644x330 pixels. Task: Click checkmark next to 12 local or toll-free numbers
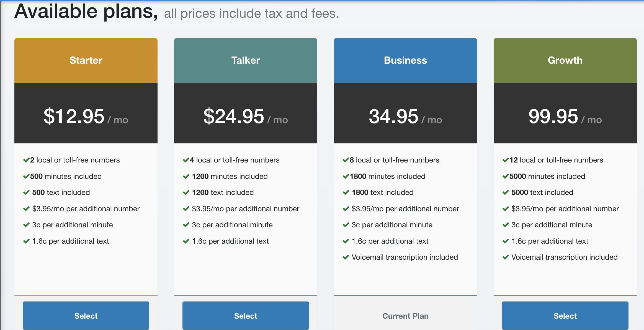[x=506, y=160]
